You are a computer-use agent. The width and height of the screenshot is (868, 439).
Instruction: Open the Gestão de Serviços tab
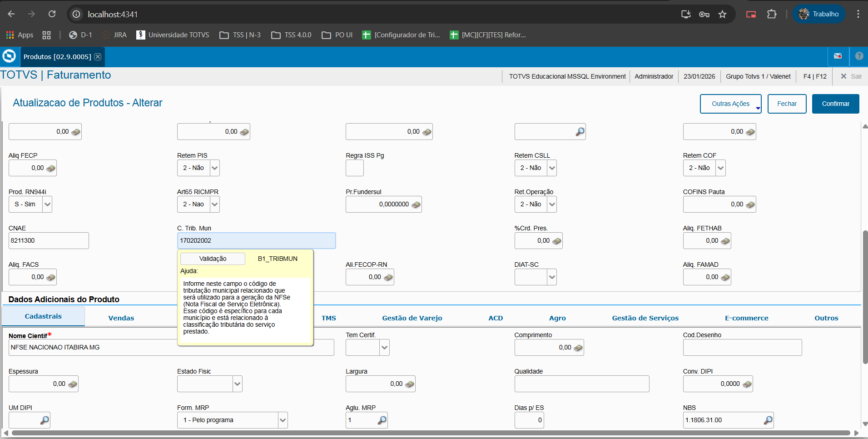pyautogui.click(x=645, y=318)
